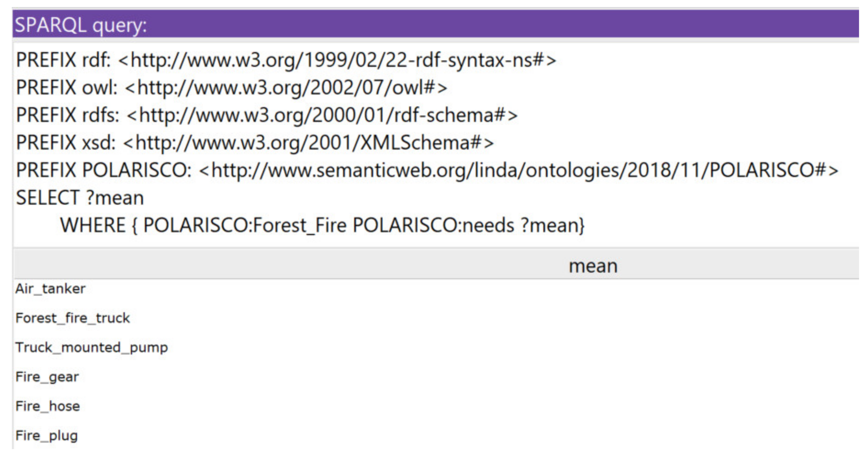Select the Fire_plug result row
The height and width of the screenshot is (461, 868).
tap(47, 435)
